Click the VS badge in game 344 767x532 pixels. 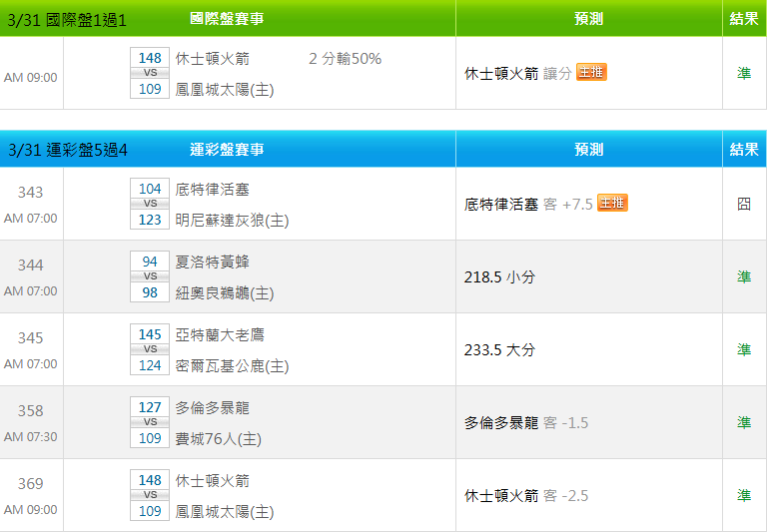coord(150,276)
